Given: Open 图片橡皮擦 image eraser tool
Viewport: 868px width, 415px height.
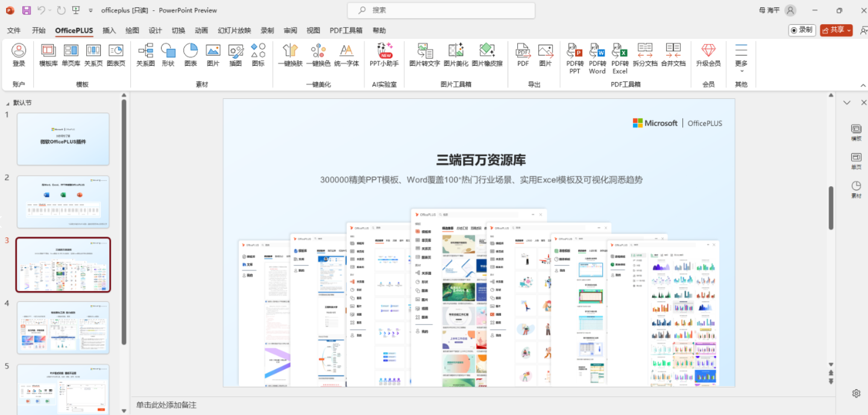Looking at the screenshot, I should (487, 55).
